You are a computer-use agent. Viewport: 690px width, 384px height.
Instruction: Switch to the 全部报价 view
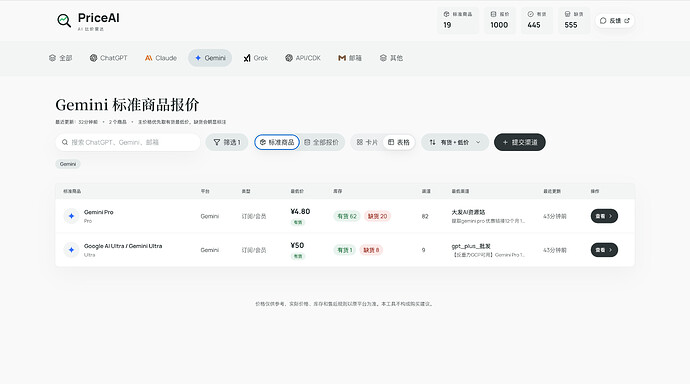tap(322, 142)
